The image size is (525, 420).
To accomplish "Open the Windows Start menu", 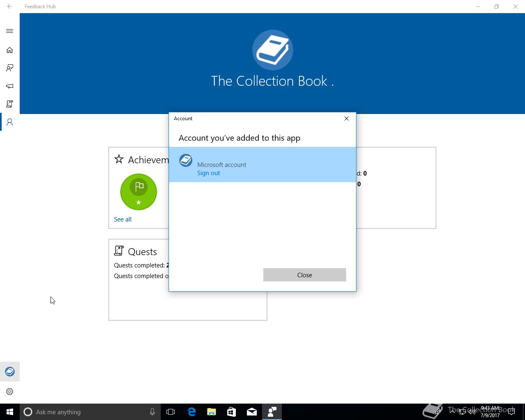I will [x=10, y=412].
